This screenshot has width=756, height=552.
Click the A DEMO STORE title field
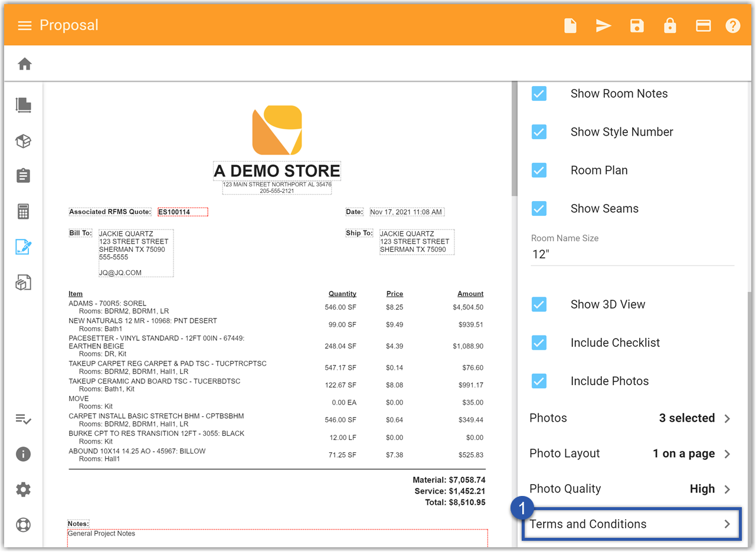pos(277,171)
